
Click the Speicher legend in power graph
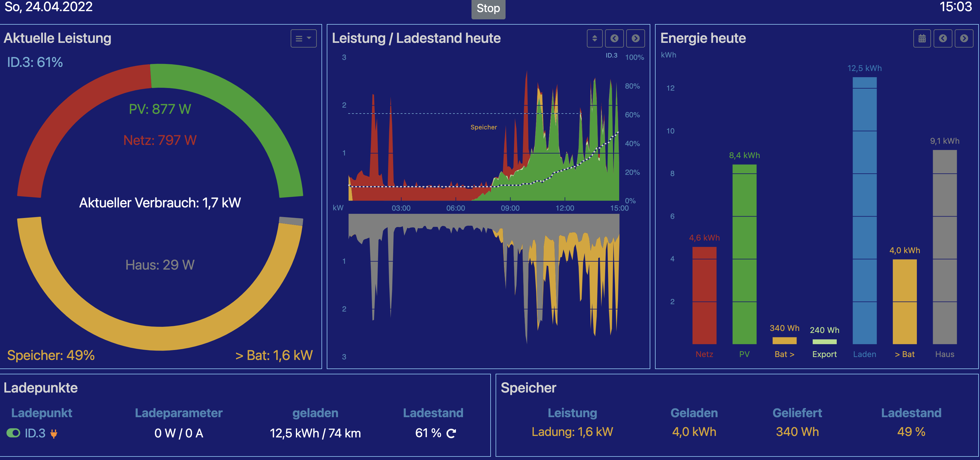tap(484, 127)
